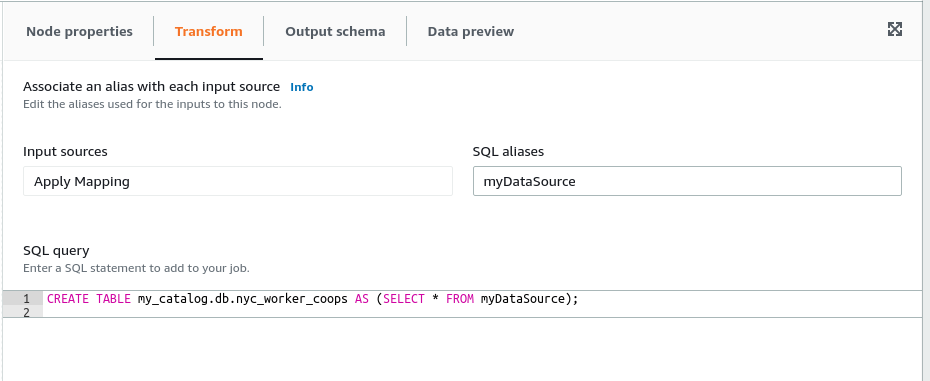Click the my_catalog.db.nyc_worker_coops table name
This screenshot has height=381, width=930.
point(243,299)
